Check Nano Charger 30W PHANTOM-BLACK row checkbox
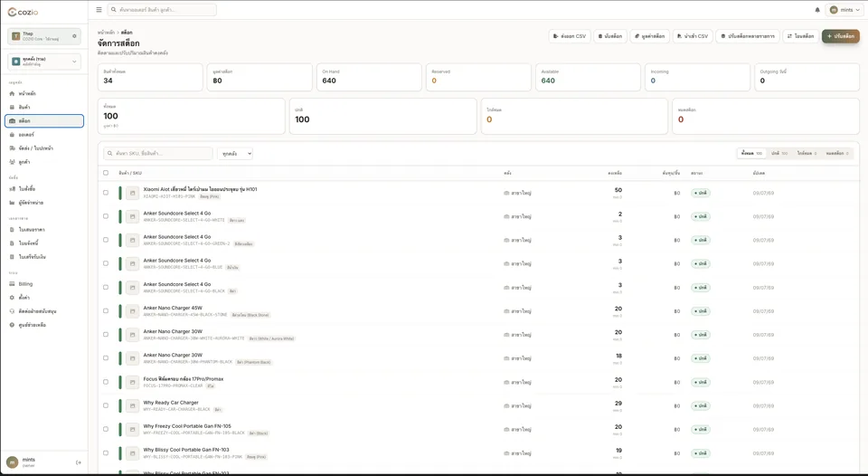Viewport: 868px width, 476px height. pyautogui.click(x=106, y=358)
